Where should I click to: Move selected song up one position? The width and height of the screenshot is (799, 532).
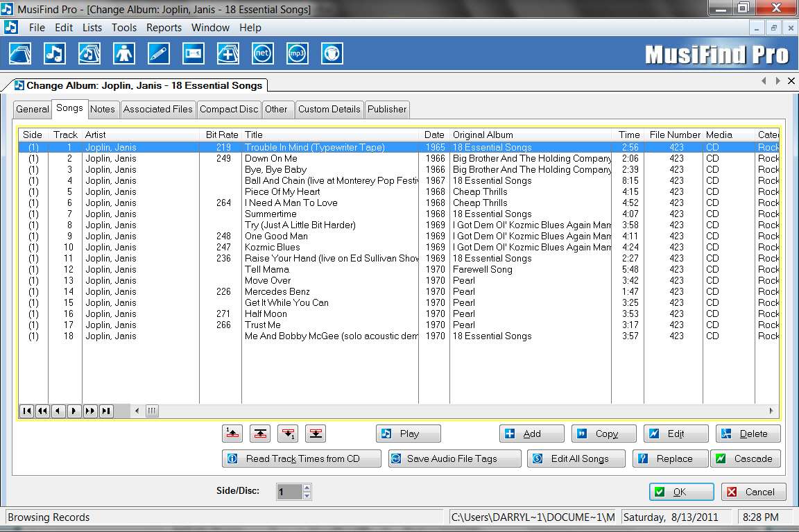[232, 434]
